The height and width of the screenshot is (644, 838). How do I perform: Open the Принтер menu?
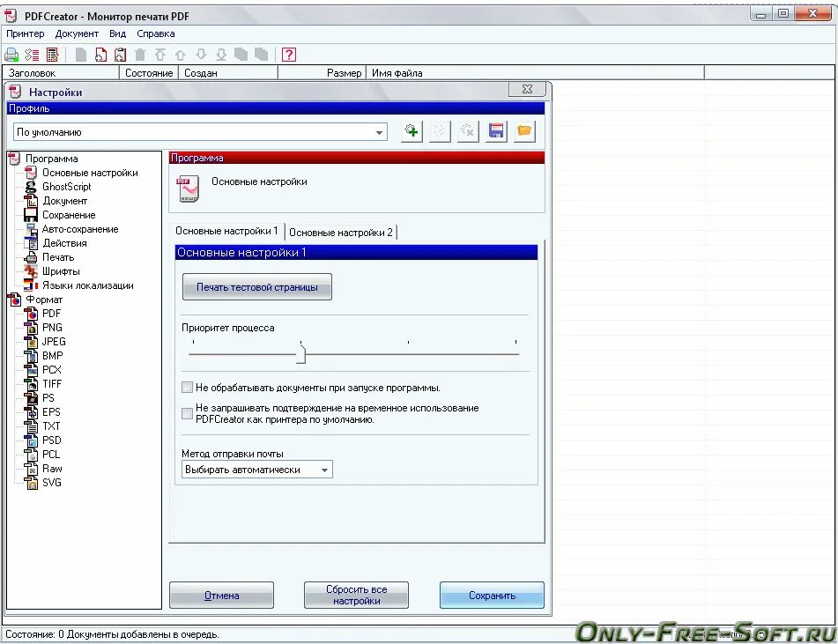pos(26,33)
